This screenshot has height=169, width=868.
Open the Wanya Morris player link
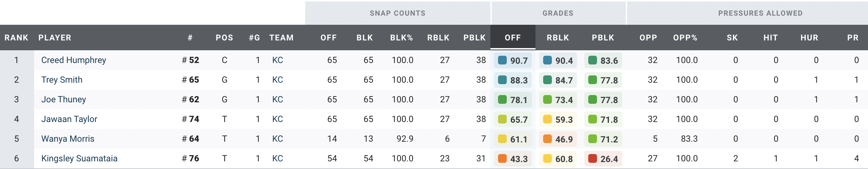tap(68, 139)
